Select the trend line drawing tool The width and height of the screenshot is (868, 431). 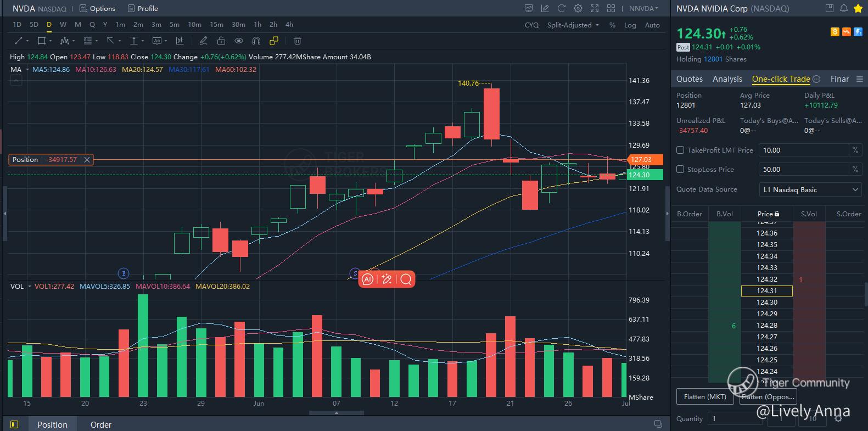tap(18, 41)
